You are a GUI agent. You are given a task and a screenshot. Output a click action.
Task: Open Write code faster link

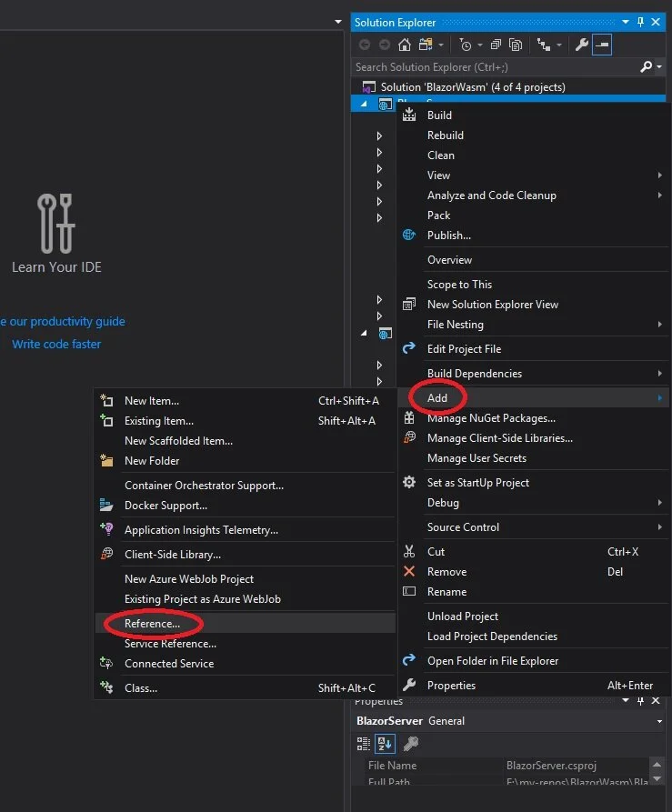tap(56, 345)
